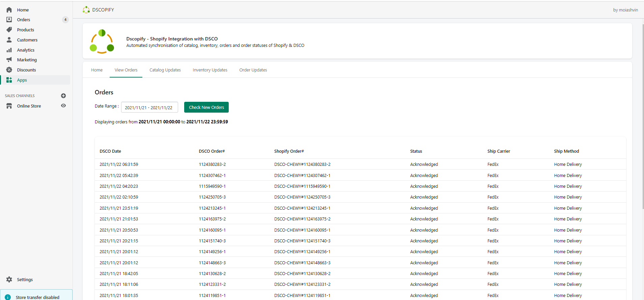Click the Shopify Order# column header
The image size is (644, 300).
point(289,151)
